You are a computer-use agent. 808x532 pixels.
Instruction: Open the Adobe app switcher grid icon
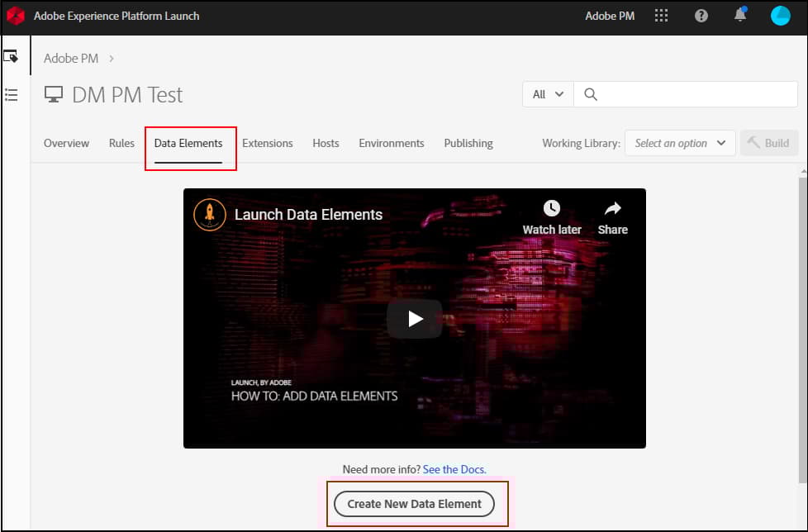[x=661, y=15]
